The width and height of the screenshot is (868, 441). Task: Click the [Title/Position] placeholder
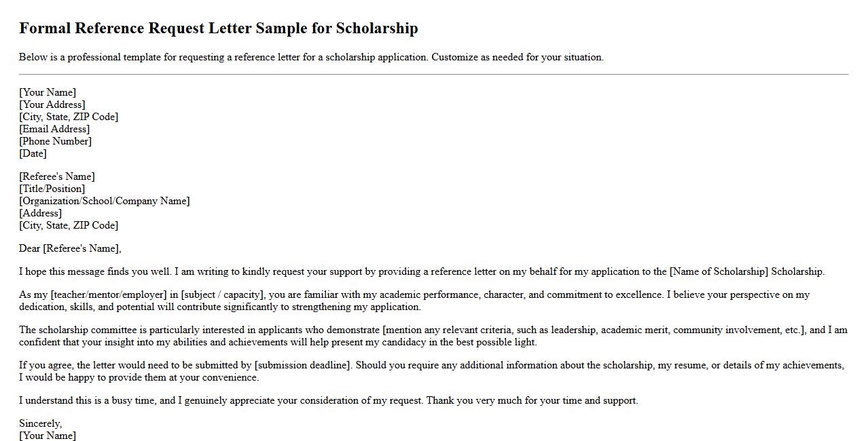[52, 189]
